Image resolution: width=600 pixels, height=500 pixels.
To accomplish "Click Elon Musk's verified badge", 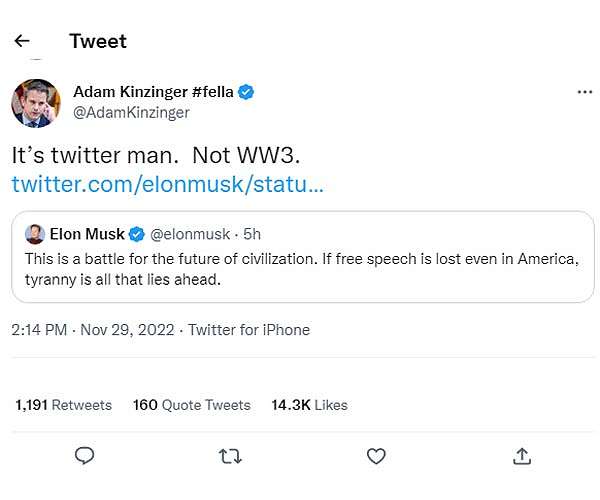I will tap(136, 235).
